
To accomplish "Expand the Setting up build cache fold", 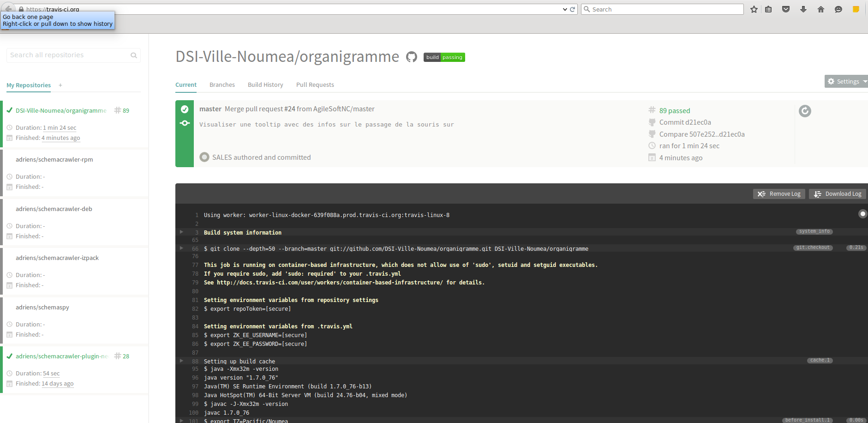I will coord(181,361).
